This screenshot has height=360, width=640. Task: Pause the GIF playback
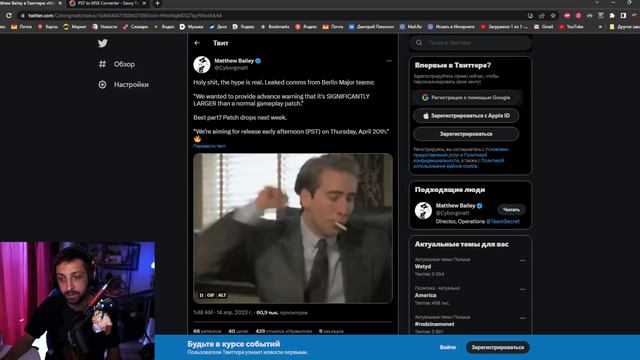point(201,295)
